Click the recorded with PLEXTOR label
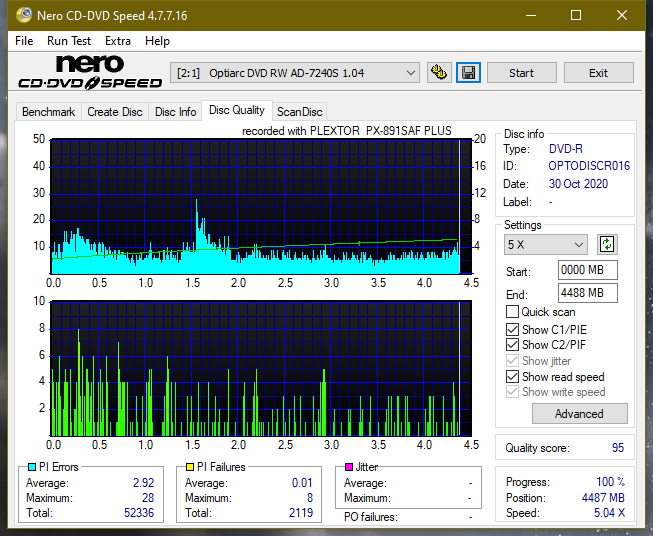 tap(346, 131)
